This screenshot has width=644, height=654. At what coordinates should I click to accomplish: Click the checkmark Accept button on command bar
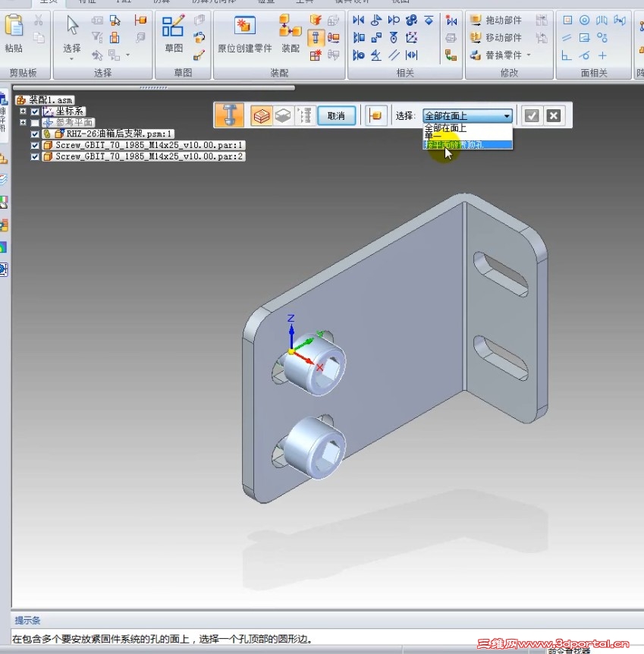[x=532, y=115]
